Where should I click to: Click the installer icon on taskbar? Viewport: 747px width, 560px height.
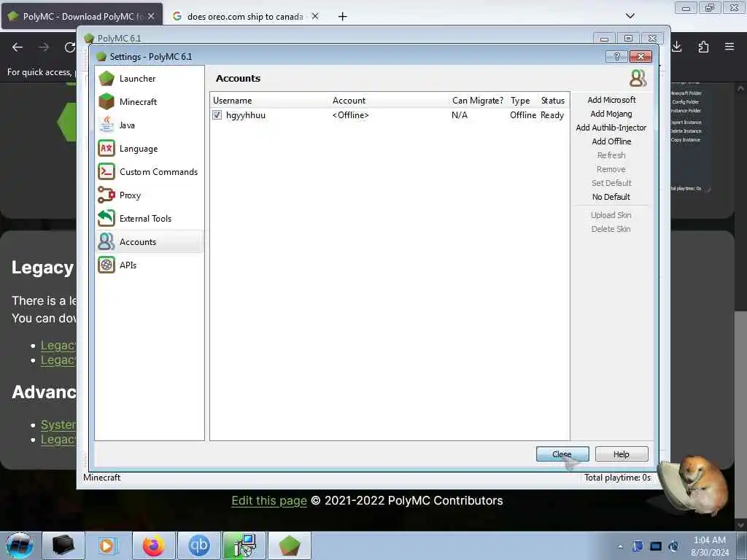(244, 545)
